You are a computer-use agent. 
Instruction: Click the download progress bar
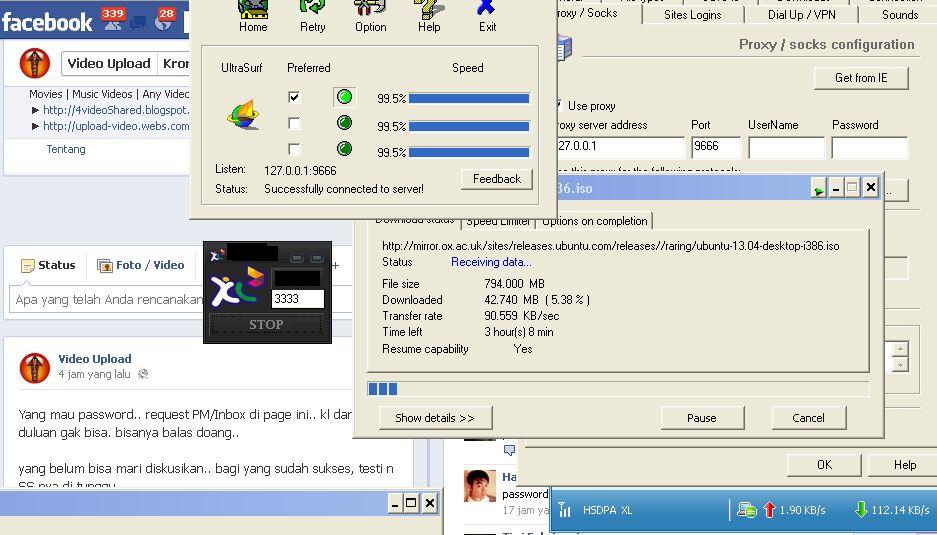[x=618, y=389]
